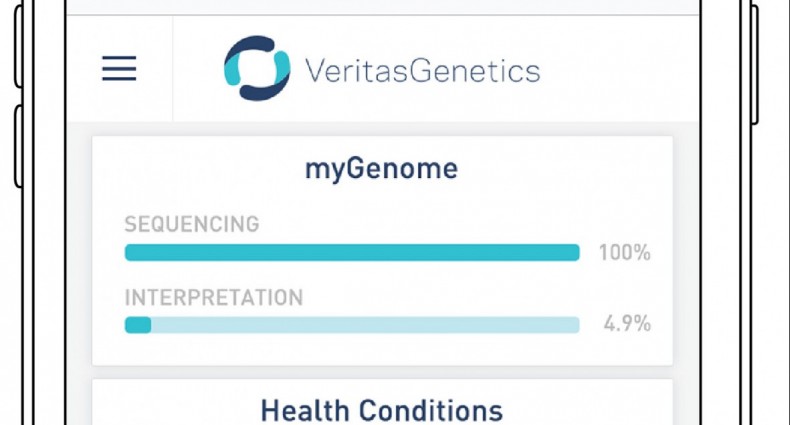Image resolution: width=790 pixels, height=425 pixels.
Task: Click blank area left of Health Conditions heading
Action: point(170,410)
